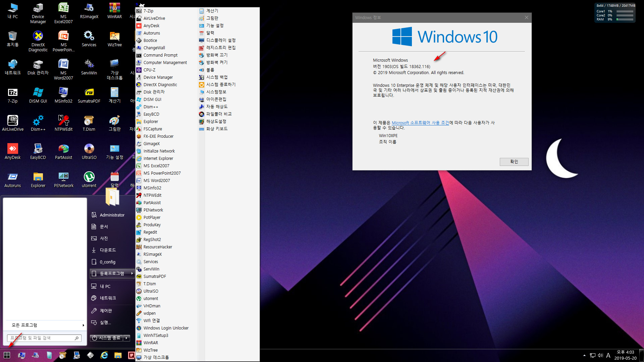Open the T.Dism desktop icon
This screenshot has height=362, width=644.
tap(89, 124)
